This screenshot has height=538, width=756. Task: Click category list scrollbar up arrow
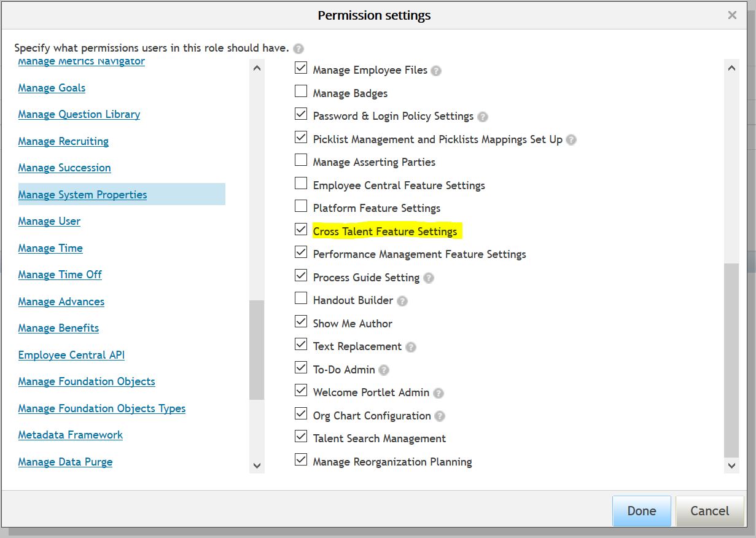click(x=257, y=68)
